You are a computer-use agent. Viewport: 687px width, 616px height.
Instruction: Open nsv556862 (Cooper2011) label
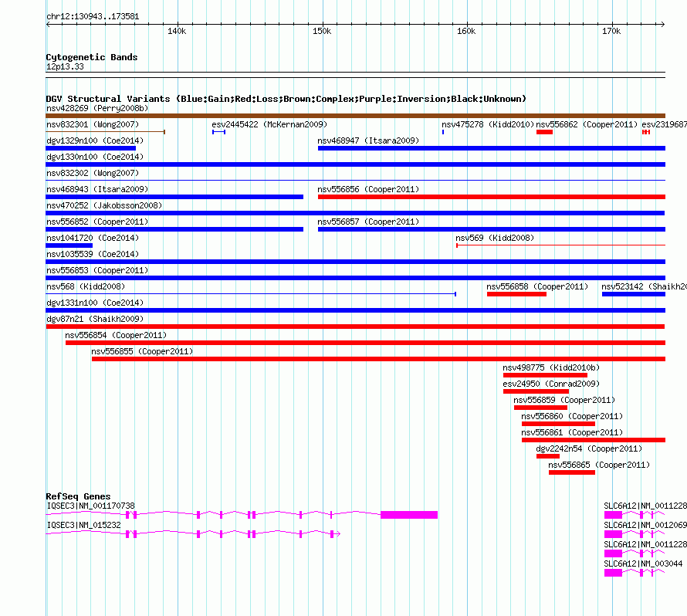coord(587,124)
